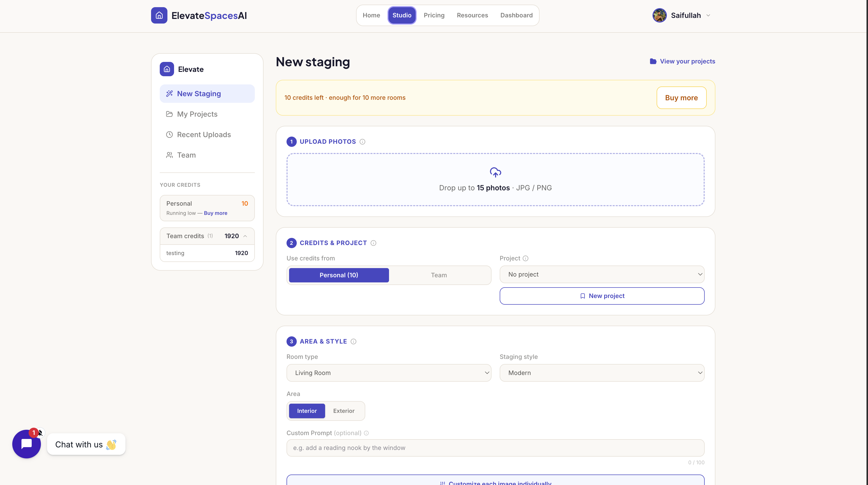Click the bookmark icon in New project button
The image size is (868, 485).
coord(583,296)
